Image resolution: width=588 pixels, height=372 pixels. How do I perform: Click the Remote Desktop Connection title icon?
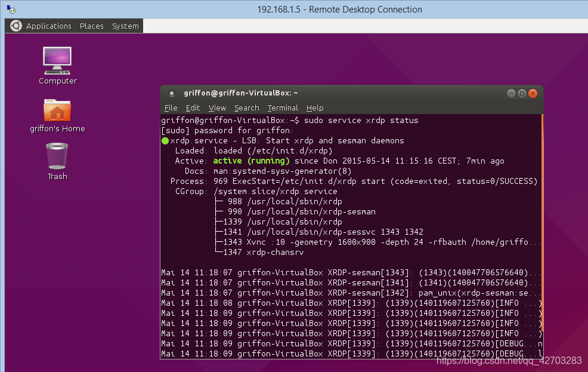11,9
